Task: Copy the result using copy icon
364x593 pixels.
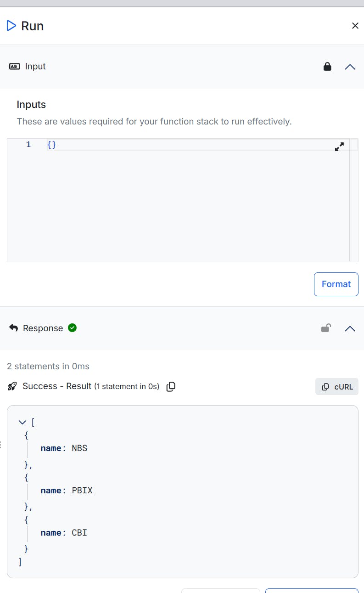Action: (x=171, y=387)
